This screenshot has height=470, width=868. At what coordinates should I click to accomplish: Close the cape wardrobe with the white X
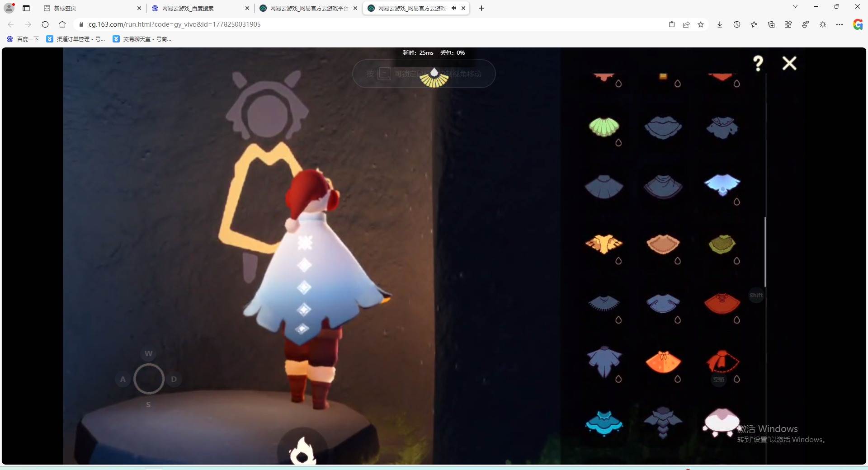pos(789,63)
